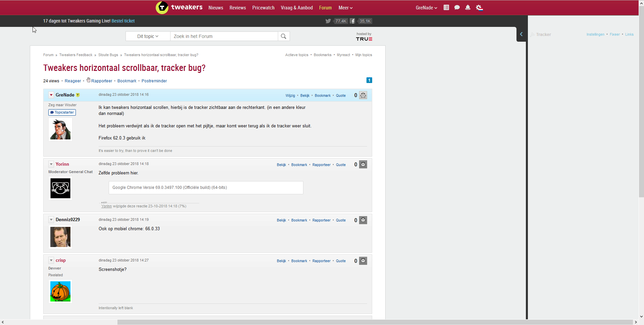Open private messages speech bubble icon
Screen dimensions: 644x325
tap(457, 7)
